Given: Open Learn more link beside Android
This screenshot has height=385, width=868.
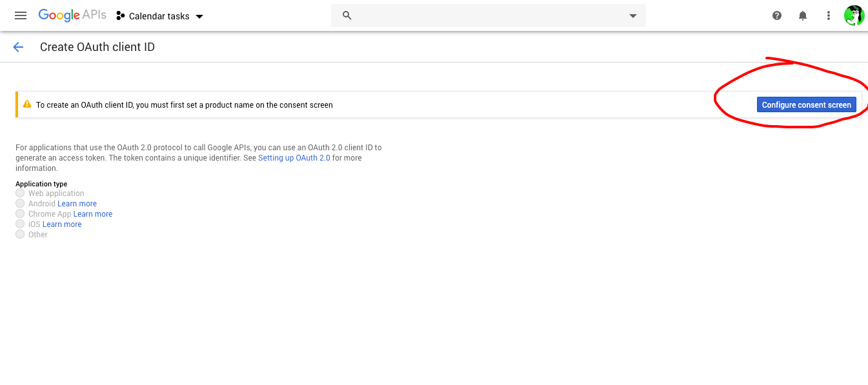Looking at the screenshot, I should click(x=77, y=204).
